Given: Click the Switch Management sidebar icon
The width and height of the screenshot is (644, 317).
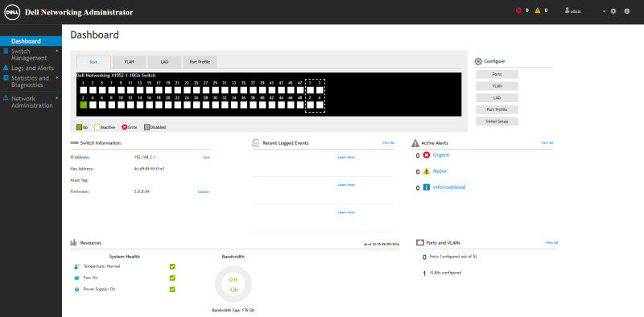Looking at the screenshot, I should pyautogui.click(x=6, y=51).
